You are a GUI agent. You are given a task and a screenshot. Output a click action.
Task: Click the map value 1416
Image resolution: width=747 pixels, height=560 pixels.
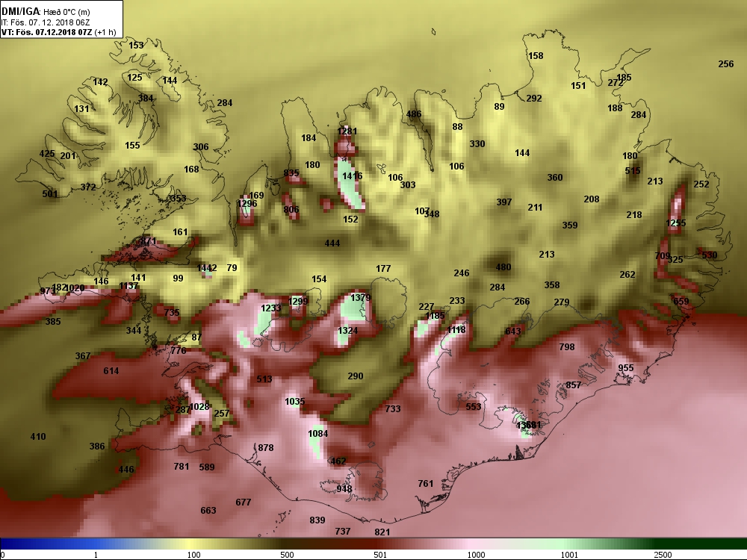click(352, 176)
